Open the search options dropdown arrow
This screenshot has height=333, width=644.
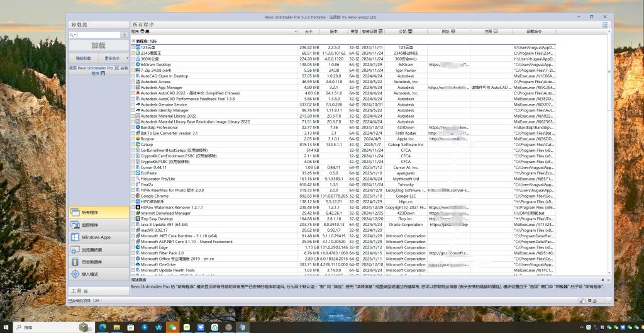pyautogui.click(x=74, y=35)
